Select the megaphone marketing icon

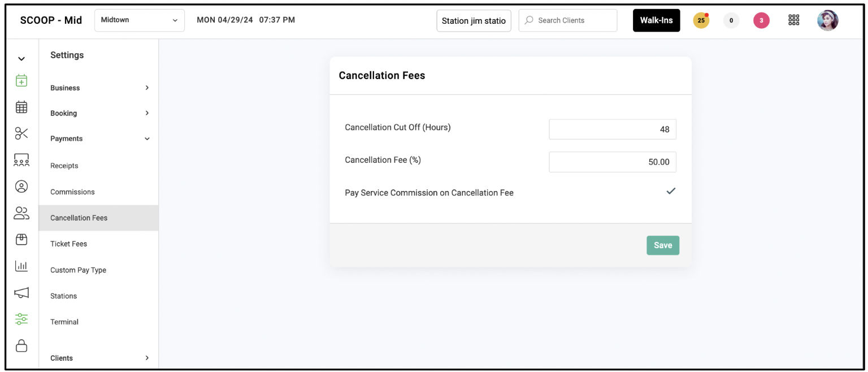coord(21,292)
